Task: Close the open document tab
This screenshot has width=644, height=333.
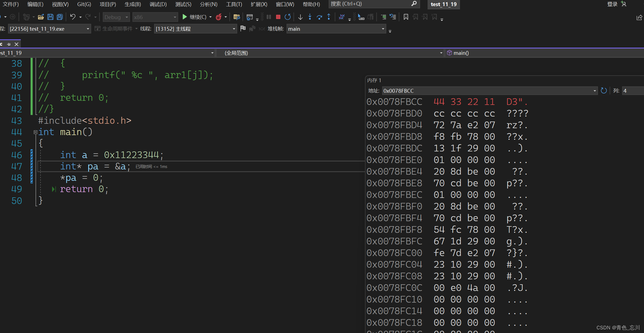Action: tap(17, 44)
